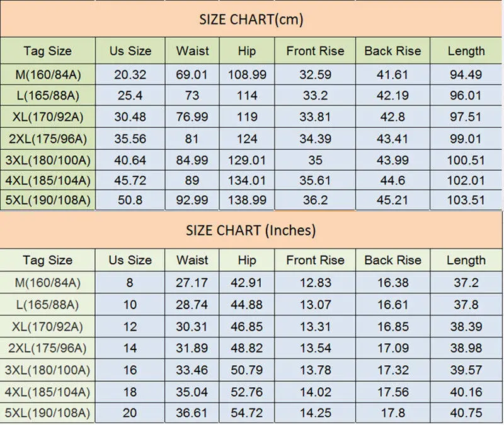Select the Length header in inches chart
This screenshot has width=504, height=425.
tap(466, 260)
